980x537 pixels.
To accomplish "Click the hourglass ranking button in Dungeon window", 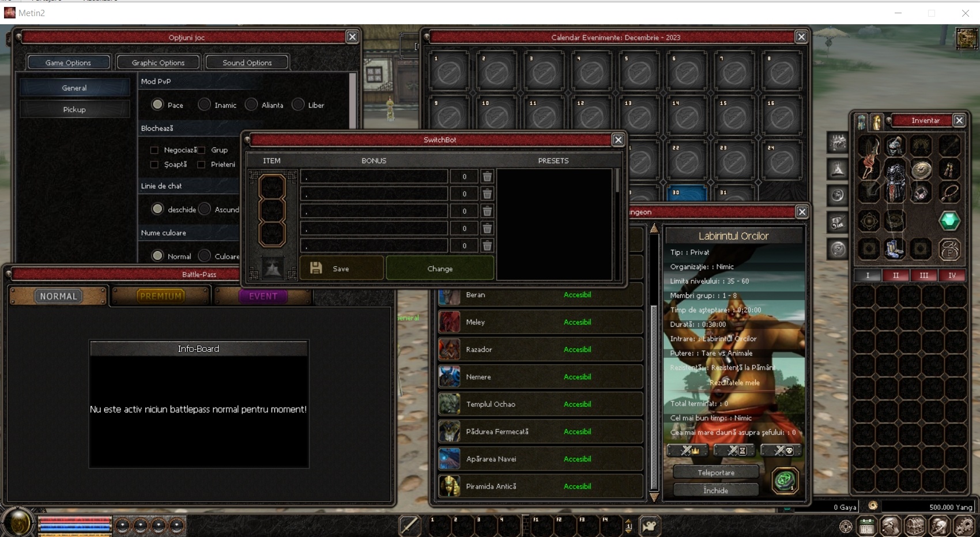I will pyautogui.click(x=734, y=451).
